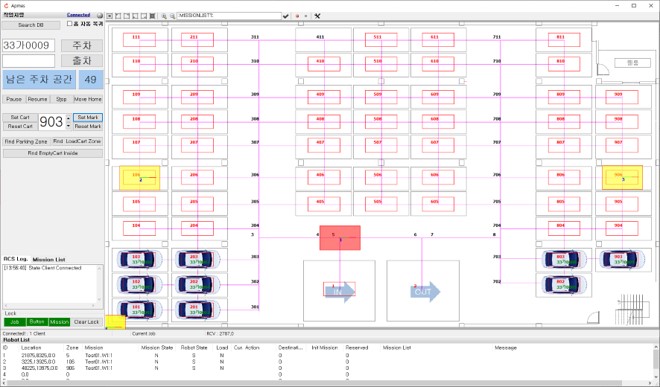Click the first square layout icon in toolbar
This screenshot has height=387, width=660.
pos(109,16)
